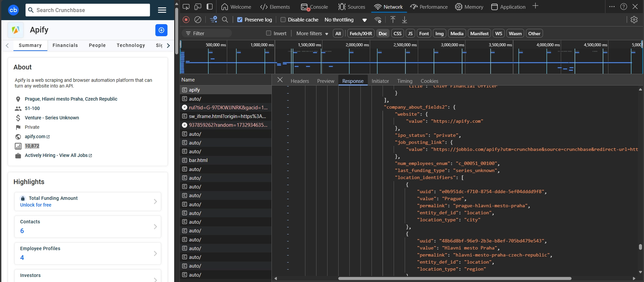Clear the network log
The image size is (644, 282).
tap(198, 20)
